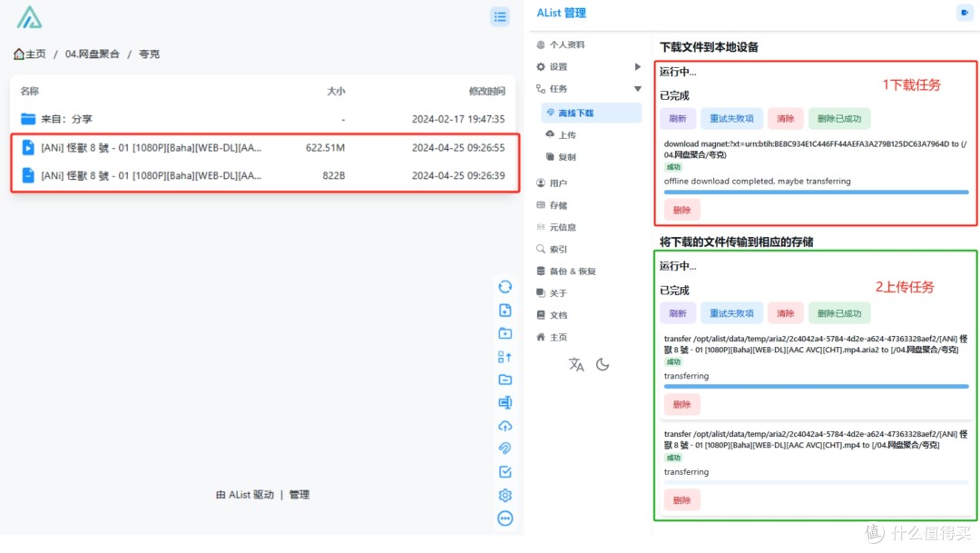Click the mp4.aria2 transfer progress bar
Screen dimensions: 980x553
pos(817,387)
